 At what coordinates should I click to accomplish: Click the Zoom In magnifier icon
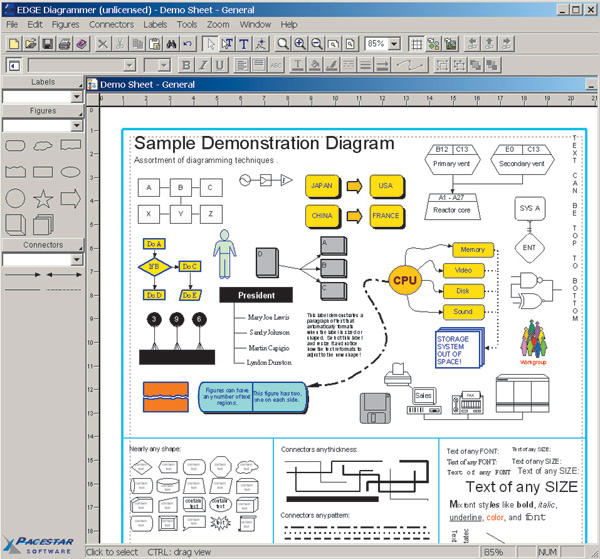299,44
